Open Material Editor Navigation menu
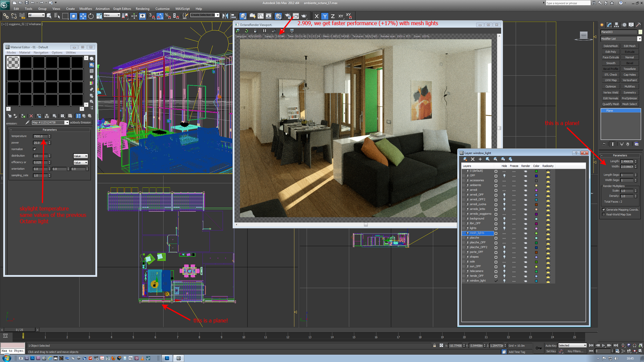644x362 pixels. coord(41,53)
